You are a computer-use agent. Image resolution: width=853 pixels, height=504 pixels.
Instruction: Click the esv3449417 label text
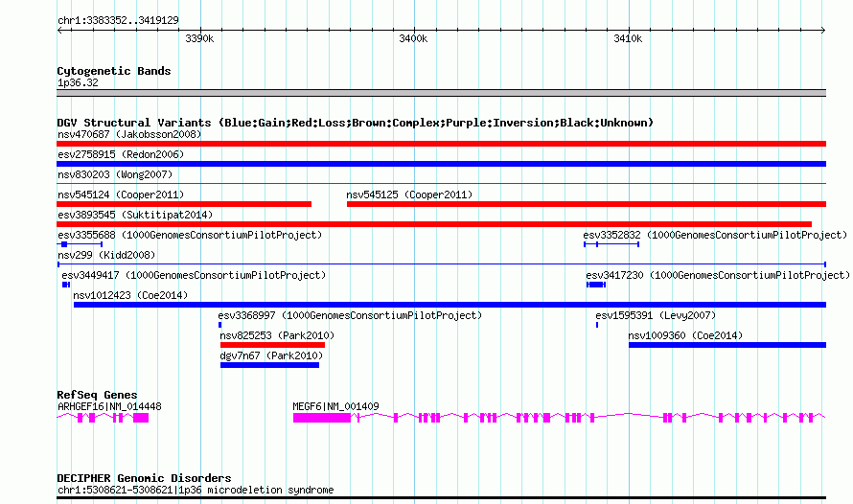[194, 275]
